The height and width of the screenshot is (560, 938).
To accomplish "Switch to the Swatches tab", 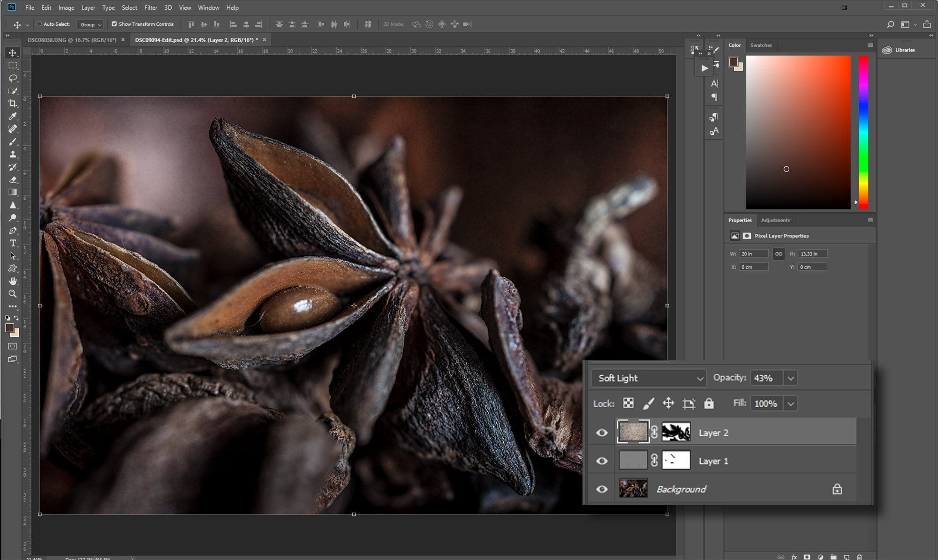I will (x=761, y=45).
